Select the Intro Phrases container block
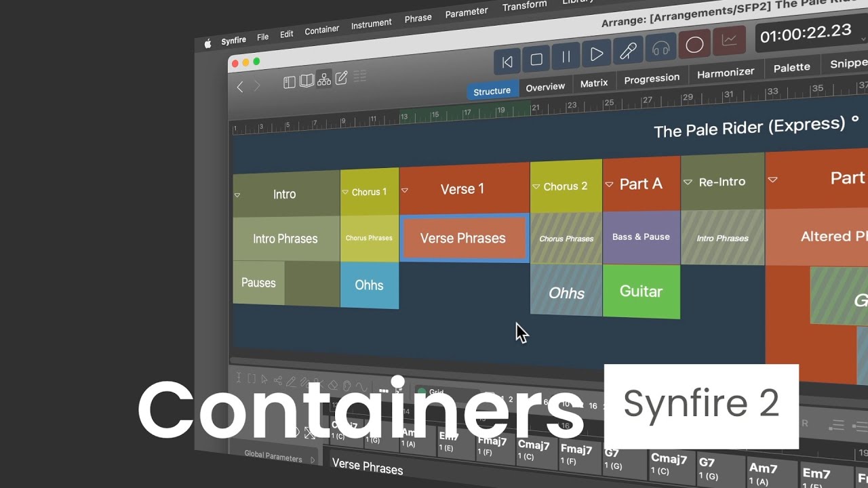 [x=285, y=239]
